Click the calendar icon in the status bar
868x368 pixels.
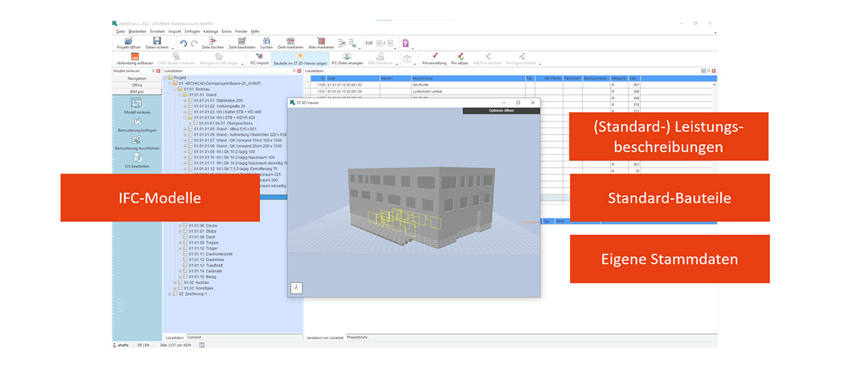tap(202, 345)
